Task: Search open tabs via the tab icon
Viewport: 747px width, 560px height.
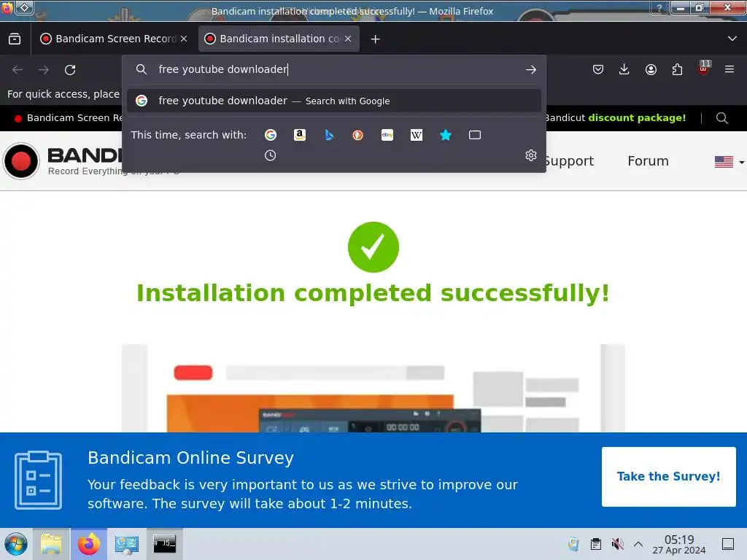Action: click(x=474, y=135)
